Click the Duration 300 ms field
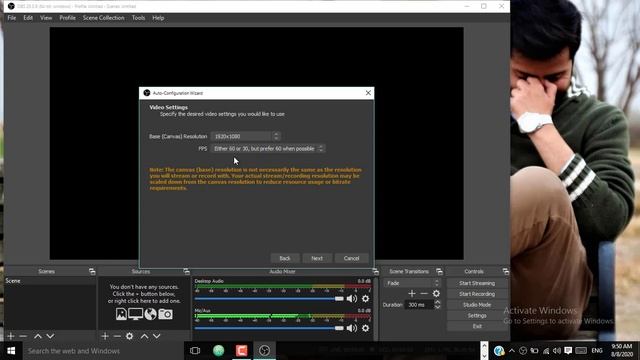Image resolution: width=640 pixels, height=360 pixels. (419, 304)
